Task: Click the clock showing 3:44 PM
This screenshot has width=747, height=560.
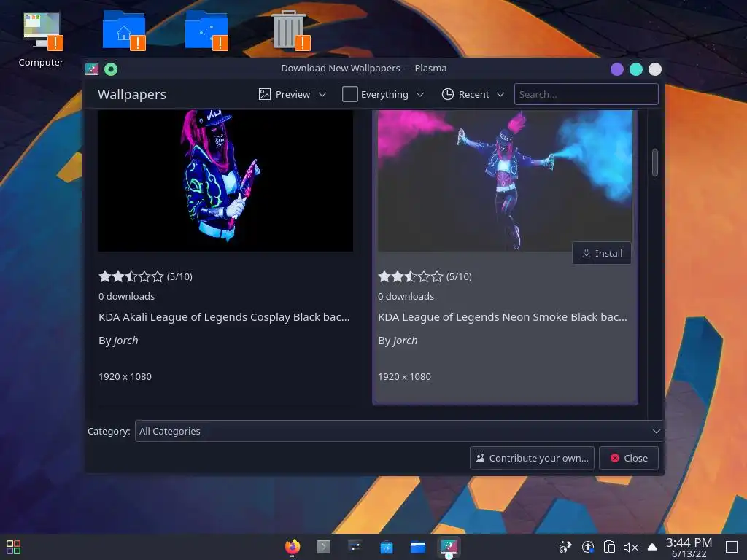Action: 689,547
